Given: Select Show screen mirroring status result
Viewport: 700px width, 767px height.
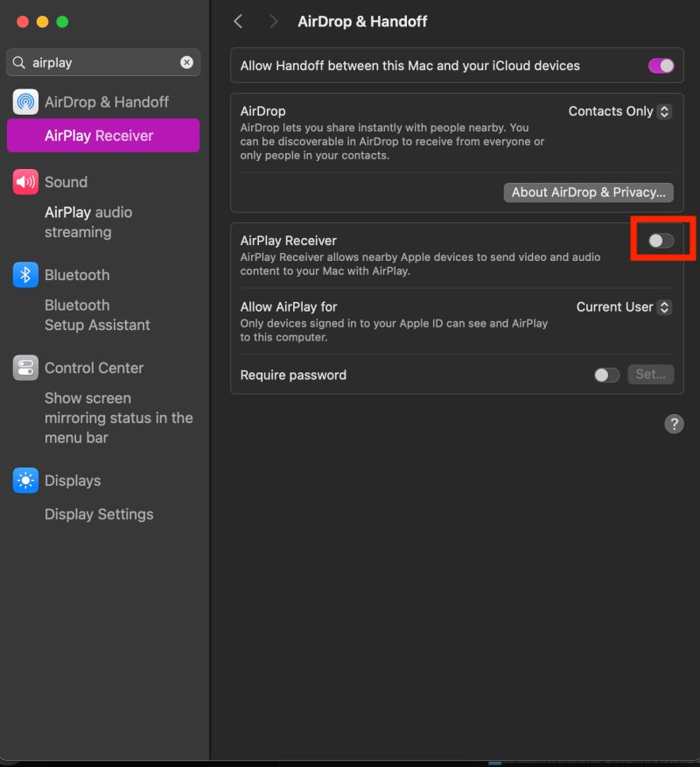Looking at the screenshot, I should click(119, 418).
